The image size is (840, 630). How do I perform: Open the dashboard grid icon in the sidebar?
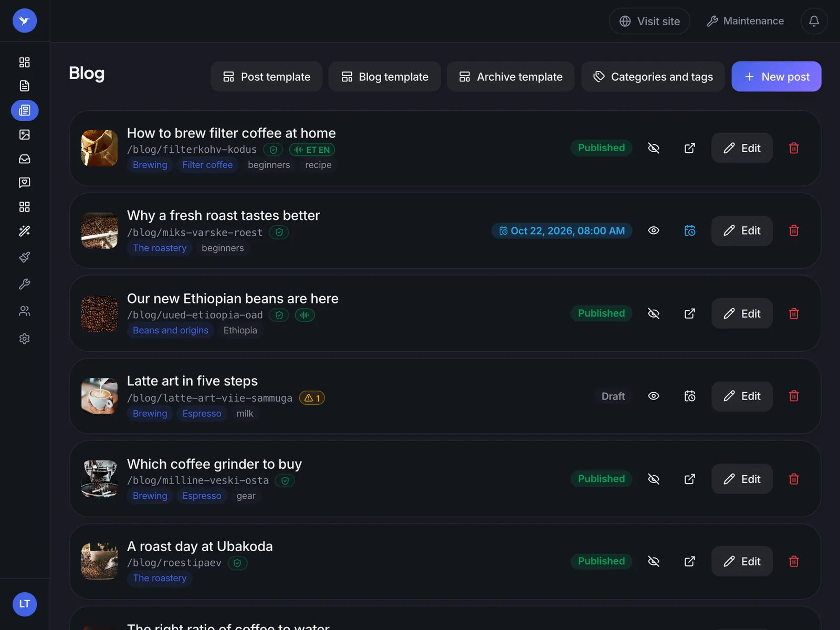click(25, 62)
